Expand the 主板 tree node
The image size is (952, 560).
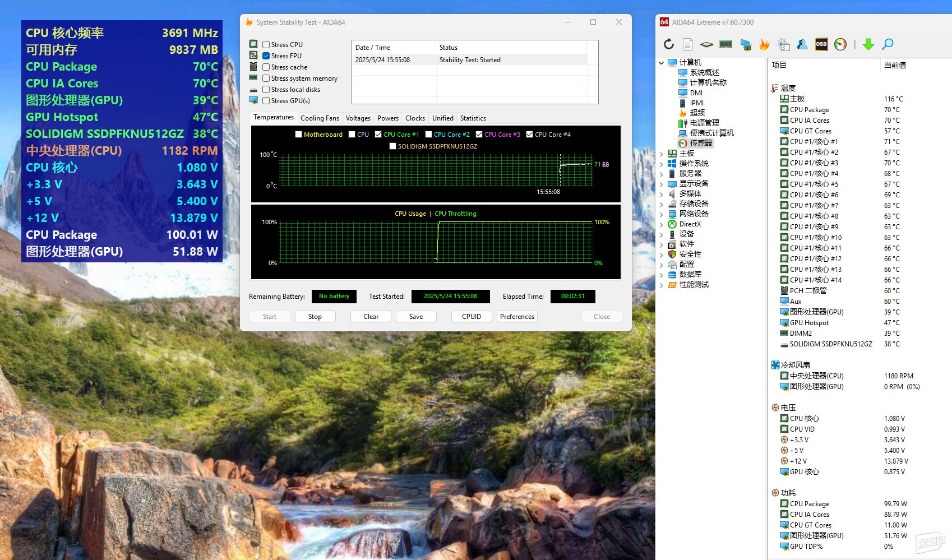[x=662, y=154]
